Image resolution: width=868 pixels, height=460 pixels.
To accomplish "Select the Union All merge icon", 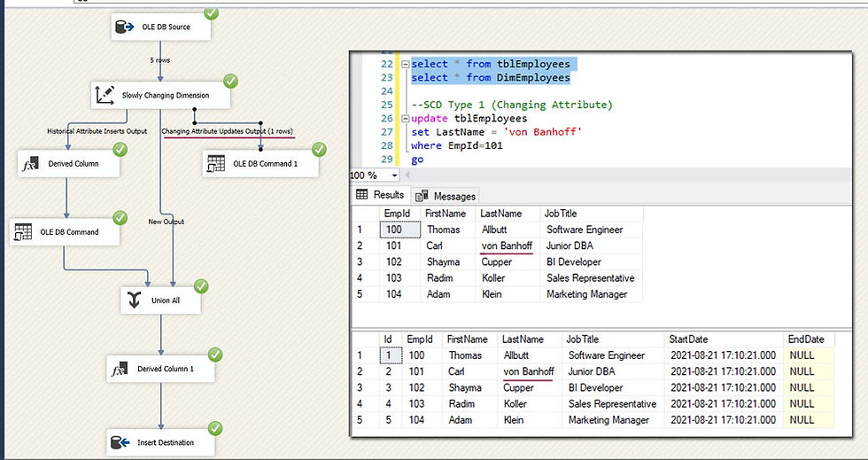I will (x=135, y=300).
